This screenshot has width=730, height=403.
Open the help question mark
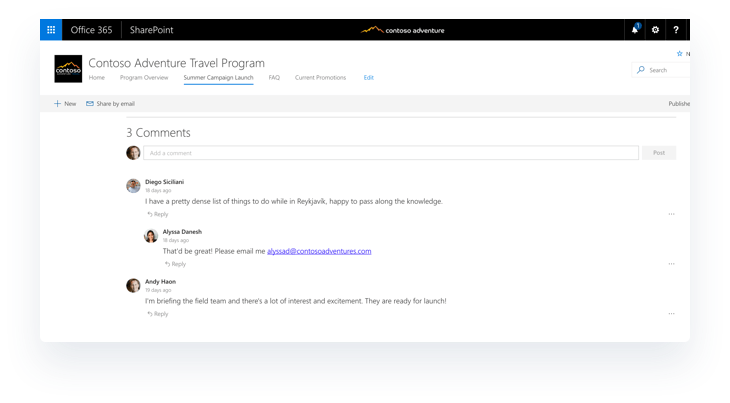point(676,30)
